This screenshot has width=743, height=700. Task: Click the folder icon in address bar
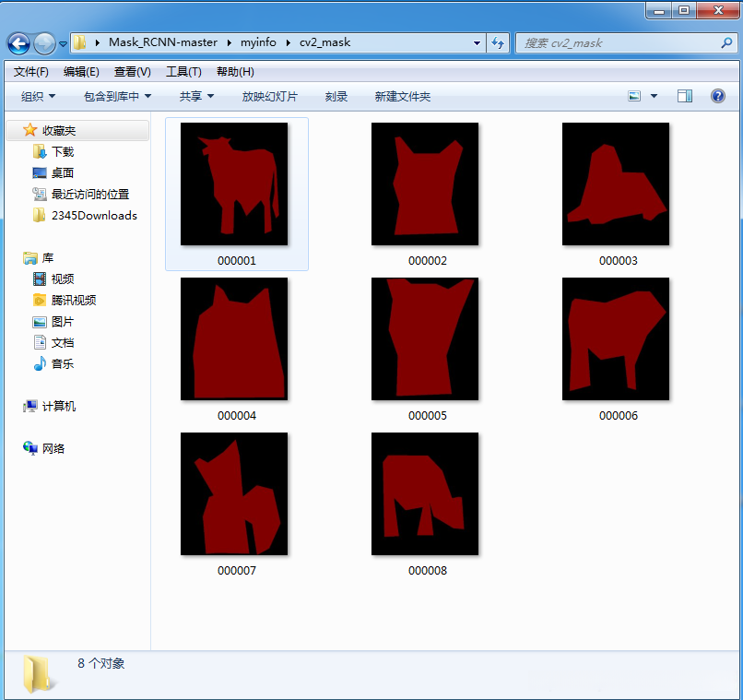79,42
